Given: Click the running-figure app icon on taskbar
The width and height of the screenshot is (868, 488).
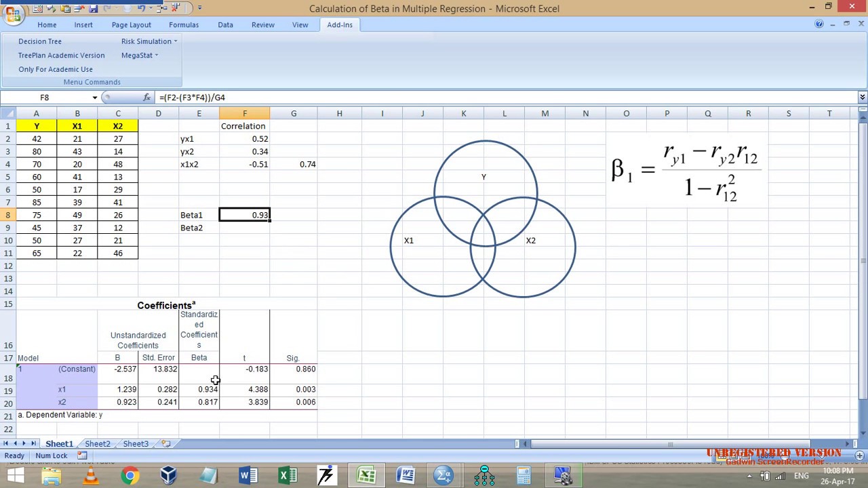Looking at the screenshot, I should coord(326,476).
